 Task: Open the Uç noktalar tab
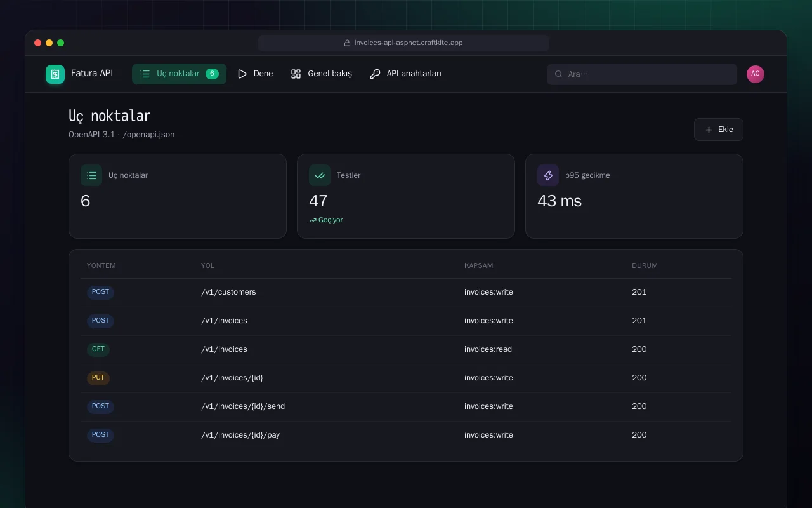(x=179, y=74)
